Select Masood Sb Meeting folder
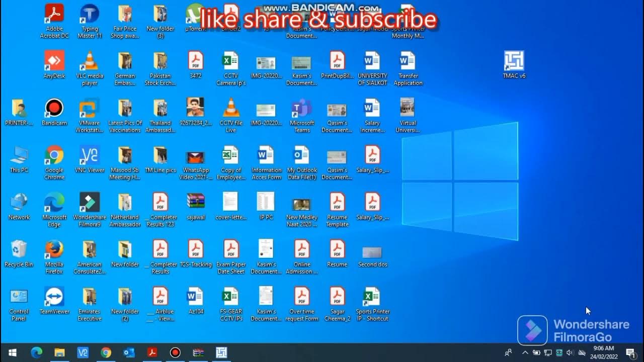This screenshot has width=644, height=362. (x=125, y=163)
